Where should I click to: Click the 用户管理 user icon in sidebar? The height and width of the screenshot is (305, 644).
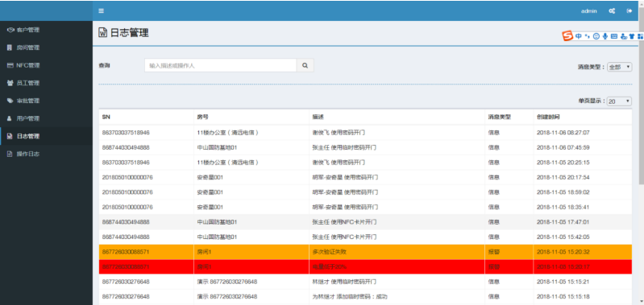point(10,118)
